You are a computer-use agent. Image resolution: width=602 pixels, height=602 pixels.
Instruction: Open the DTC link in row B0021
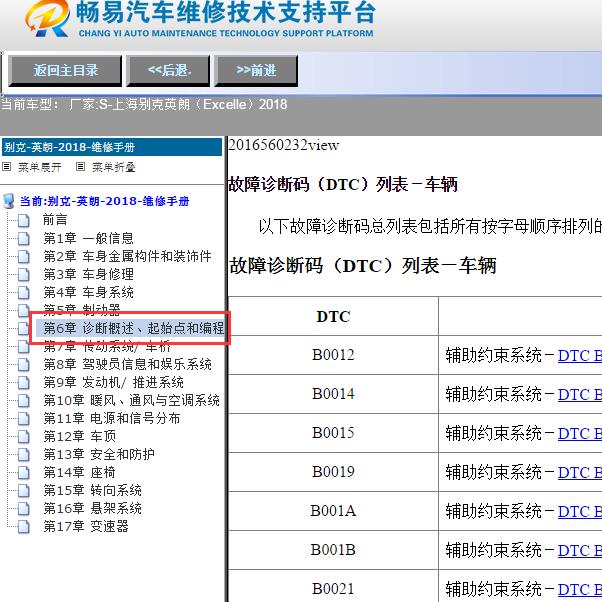tap(580, 590)
